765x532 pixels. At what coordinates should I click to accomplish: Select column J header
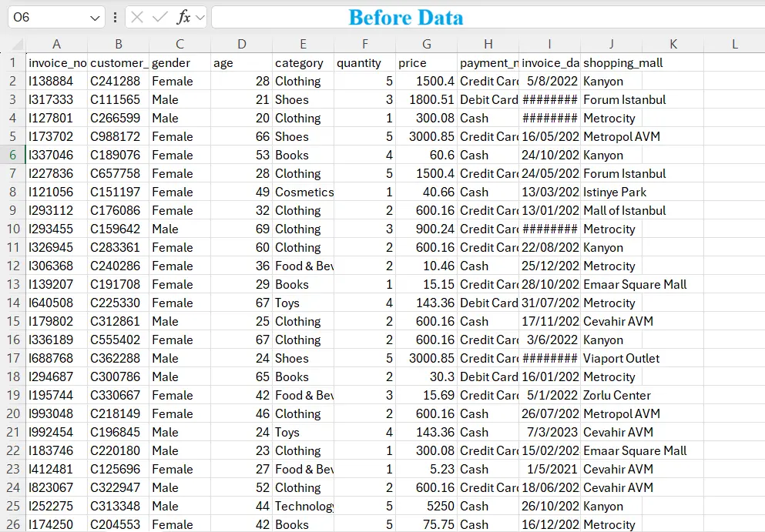pyautogui.click(x=612, y=45)
